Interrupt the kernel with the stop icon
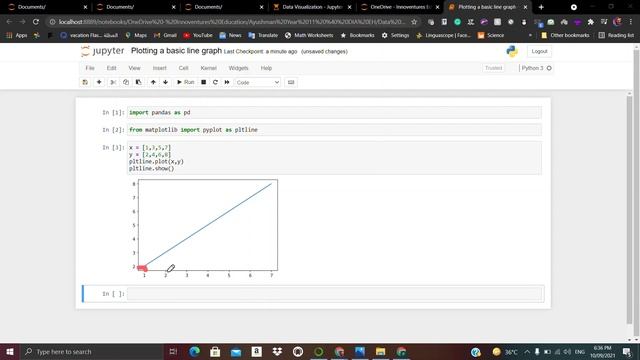Image resolution: width=640 pixels, height=360 pixels. (203, 82)
